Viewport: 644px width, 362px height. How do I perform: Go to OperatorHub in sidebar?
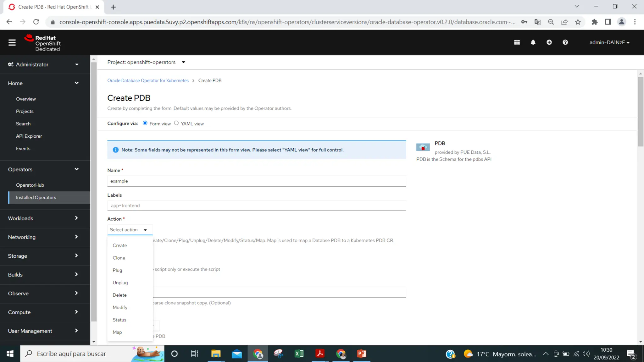[x=30, y=185]
